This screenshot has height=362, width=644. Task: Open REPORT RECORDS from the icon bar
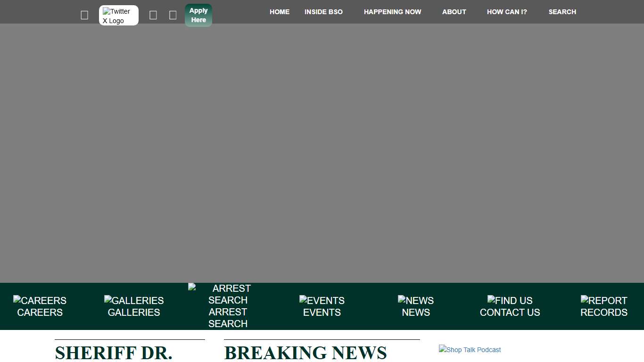point(604,306)
